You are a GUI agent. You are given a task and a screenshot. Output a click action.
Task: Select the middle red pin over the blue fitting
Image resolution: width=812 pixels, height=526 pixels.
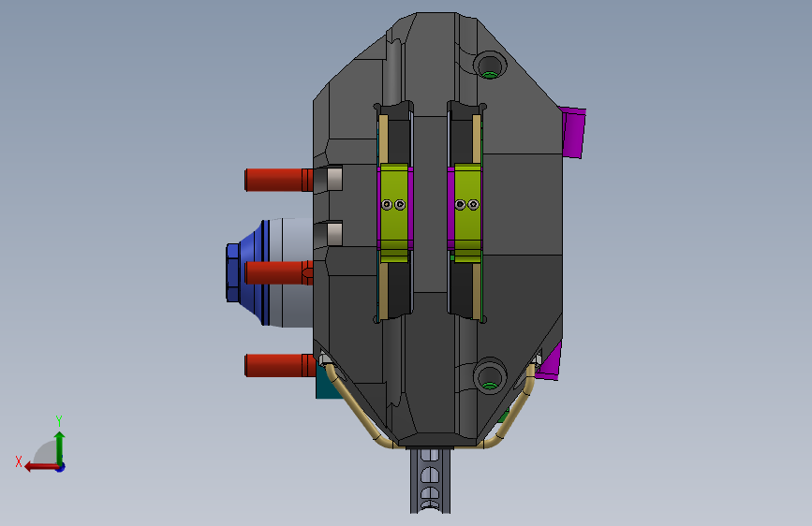279,273
